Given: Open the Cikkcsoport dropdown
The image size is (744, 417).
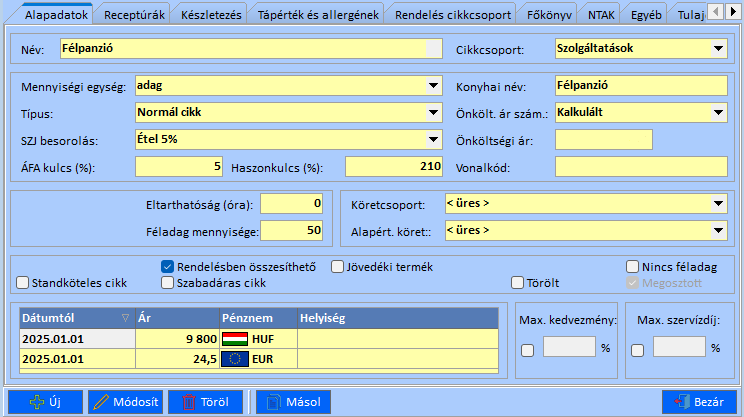Looking at the screenshot, I should click(x=718, y=48).
